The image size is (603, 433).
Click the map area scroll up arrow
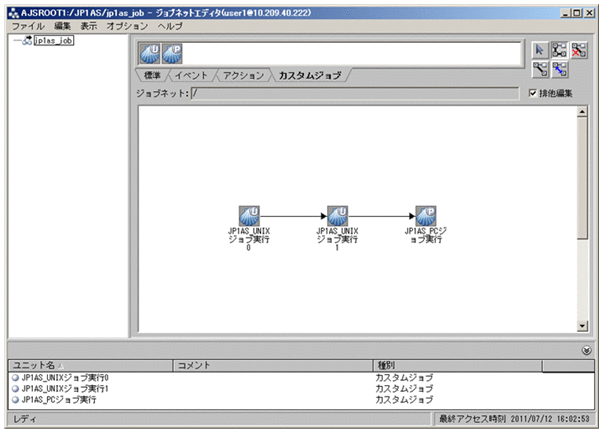(x=582, y=112)
